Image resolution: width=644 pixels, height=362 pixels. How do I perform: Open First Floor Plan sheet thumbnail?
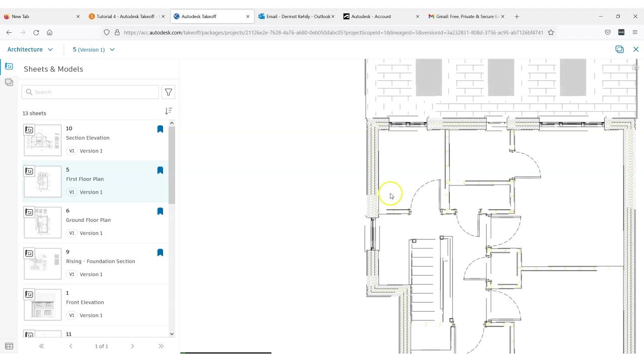point(43,182)
